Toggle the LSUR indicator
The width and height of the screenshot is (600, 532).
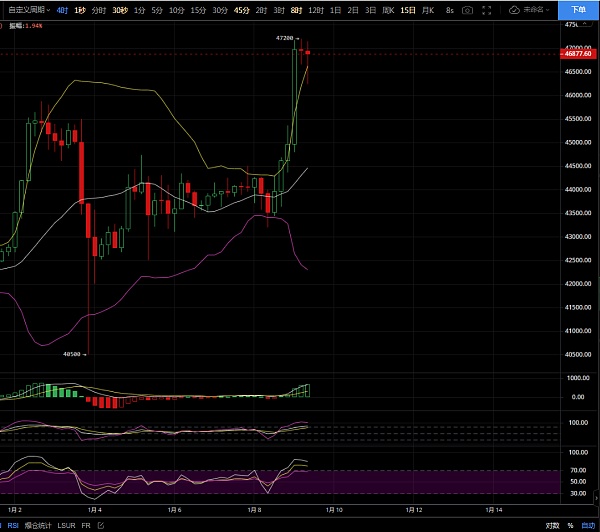66,525
